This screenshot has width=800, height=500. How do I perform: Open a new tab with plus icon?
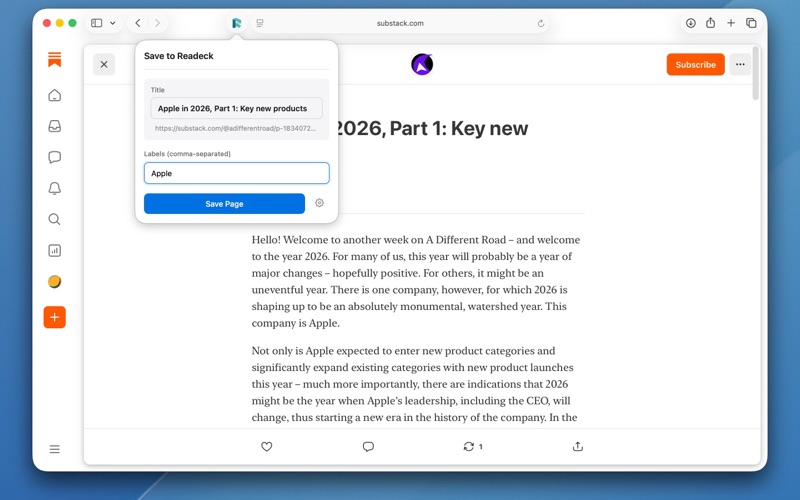731,23
